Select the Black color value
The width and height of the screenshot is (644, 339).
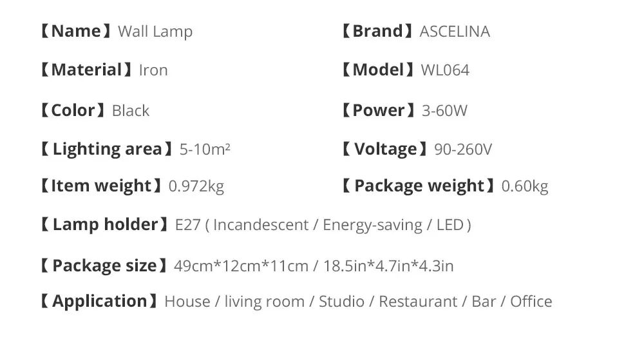[131, 111]
